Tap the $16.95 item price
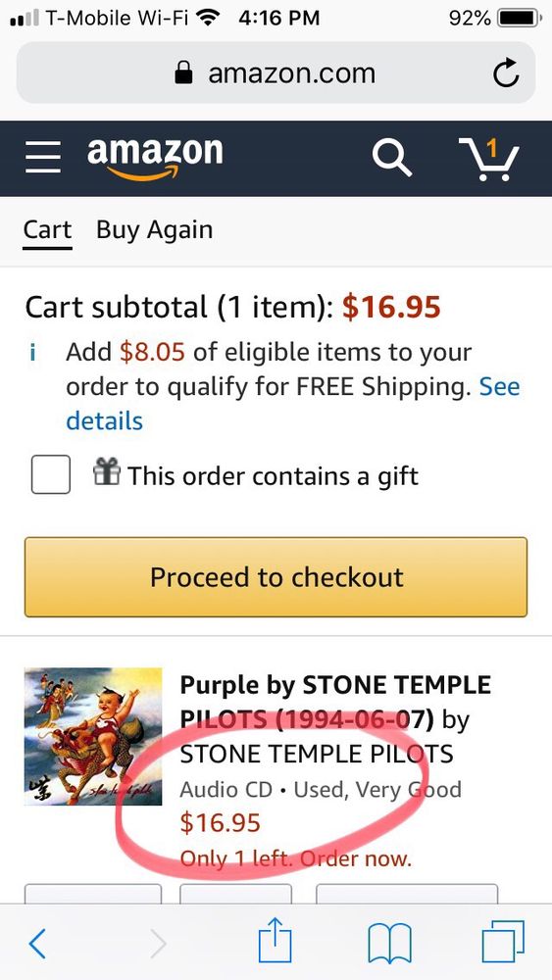 pos(220,823)
